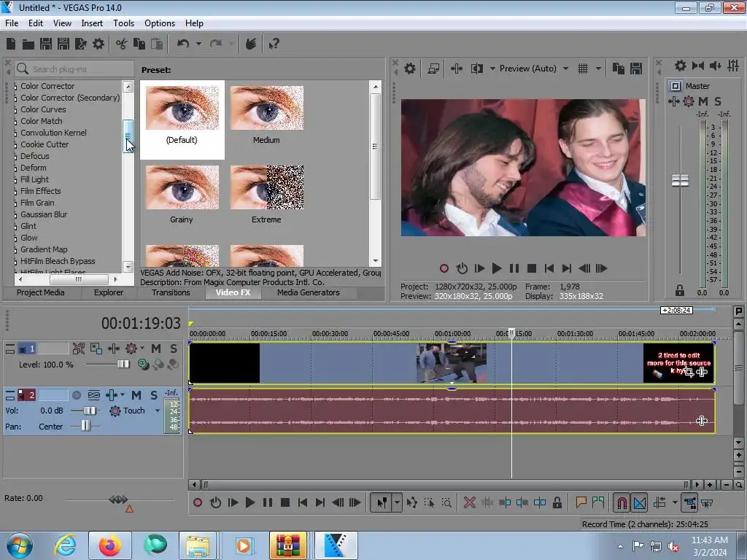Lock the Master fader channels padlock
Screen dimensions: 747x560
680,290
